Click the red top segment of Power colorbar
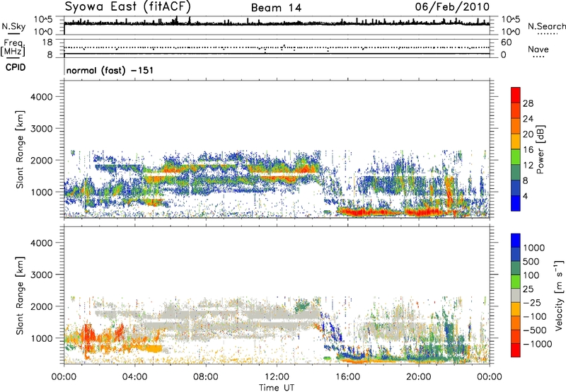The width and height of the screenshot is (566, 392). coord(516,95)
